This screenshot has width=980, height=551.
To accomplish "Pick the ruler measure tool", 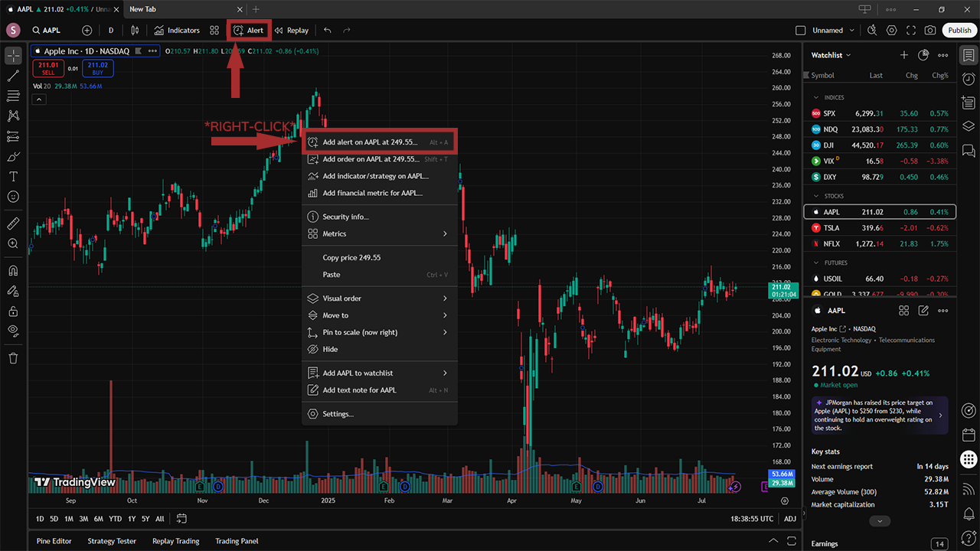I will tap(13, 223).
